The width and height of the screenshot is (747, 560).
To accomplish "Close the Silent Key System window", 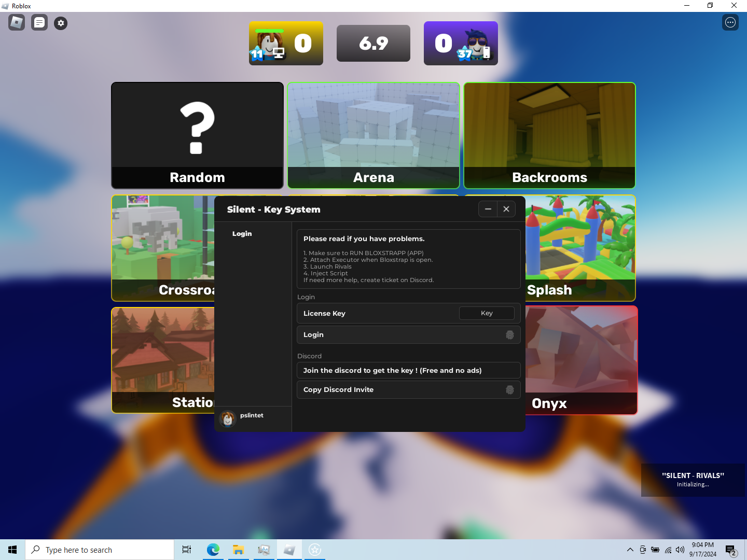I will tap(506, 209).
